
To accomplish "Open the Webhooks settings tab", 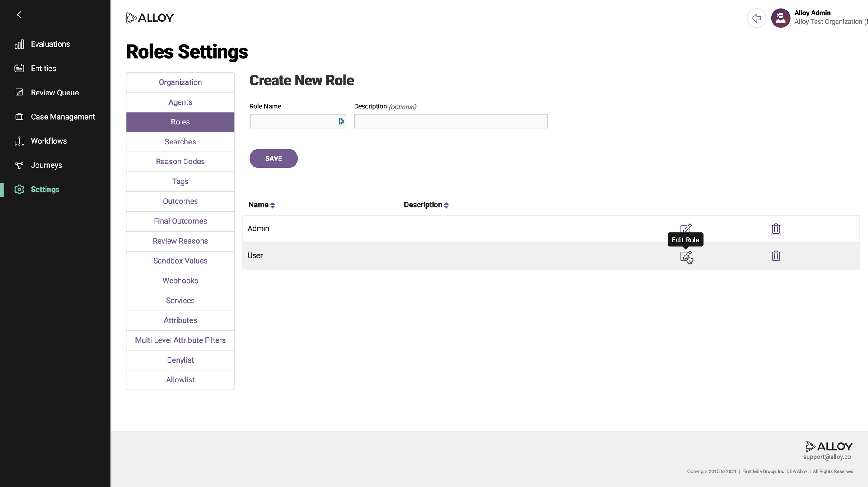I will coord(180,281).
